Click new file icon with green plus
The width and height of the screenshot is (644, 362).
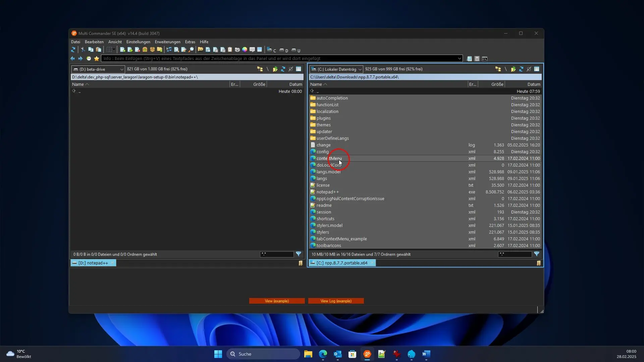coord(122,50)
